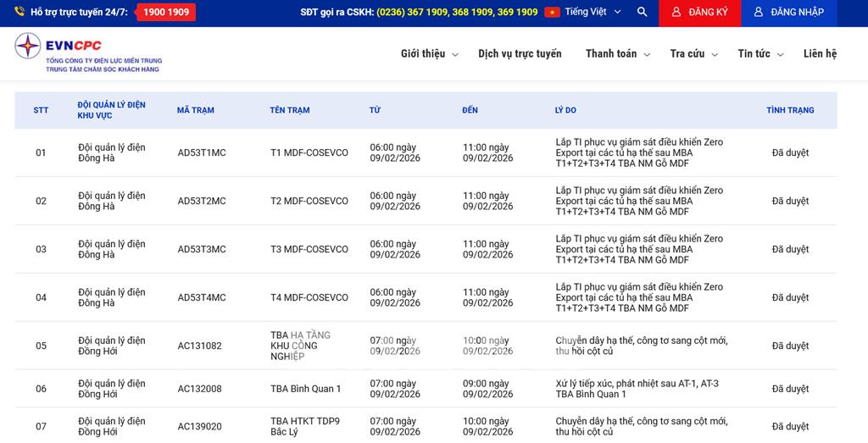Image resolution: width=868 pixels, height=443 pixels.
Task: Open the Liên hệ menu item
Action: click(820, 53)
